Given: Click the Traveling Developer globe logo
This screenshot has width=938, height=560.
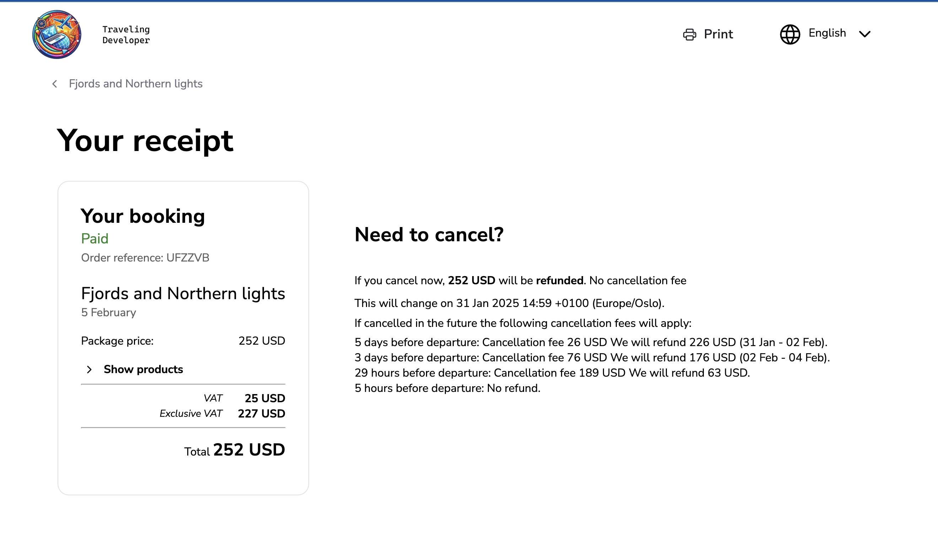Looking at the screenshot, I should [x=56, y=34].
